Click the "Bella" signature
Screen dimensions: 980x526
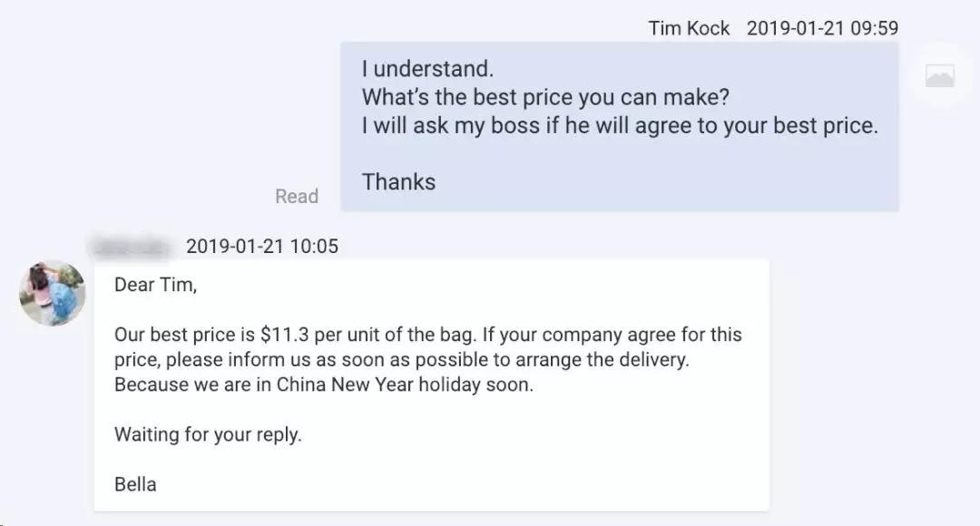[x=135, y=484]
